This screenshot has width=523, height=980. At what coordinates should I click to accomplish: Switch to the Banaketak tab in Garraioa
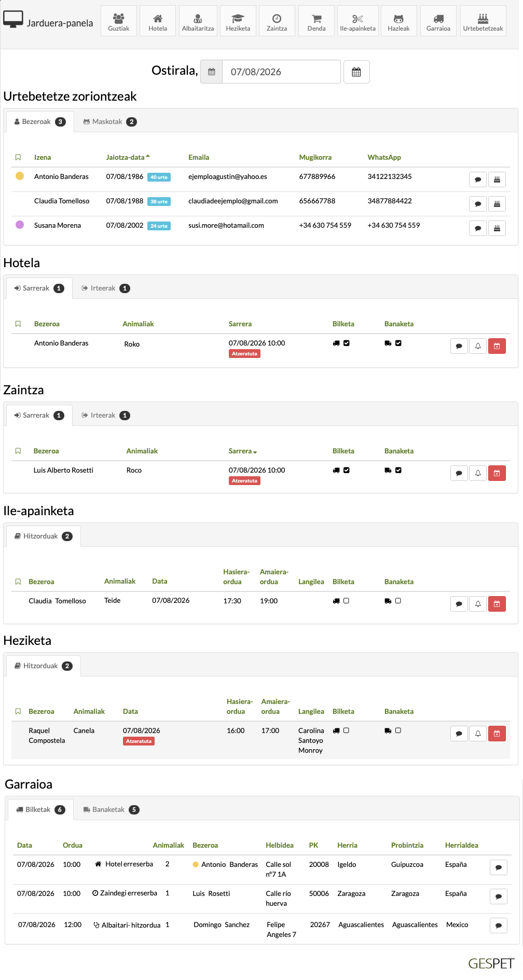111,810
